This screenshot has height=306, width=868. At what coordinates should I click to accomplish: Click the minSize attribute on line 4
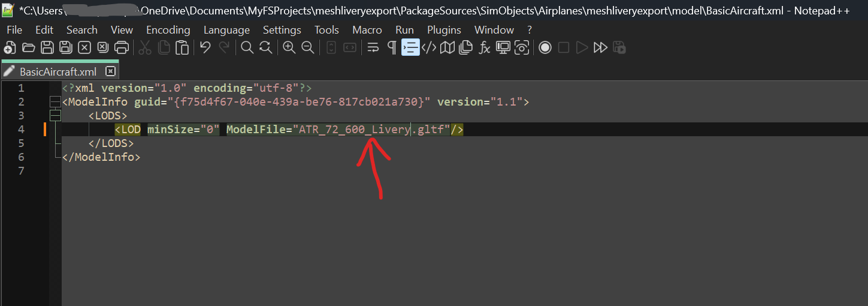point(184,129)
